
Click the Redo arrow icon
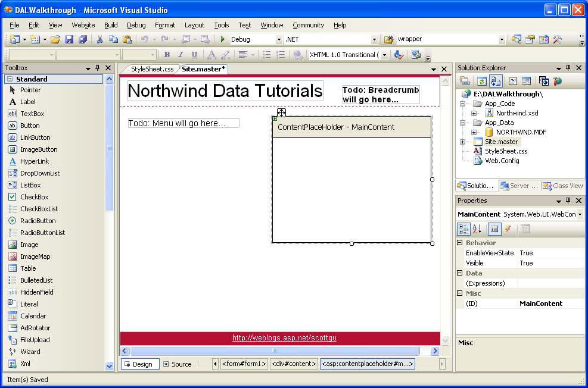[164, 39]
